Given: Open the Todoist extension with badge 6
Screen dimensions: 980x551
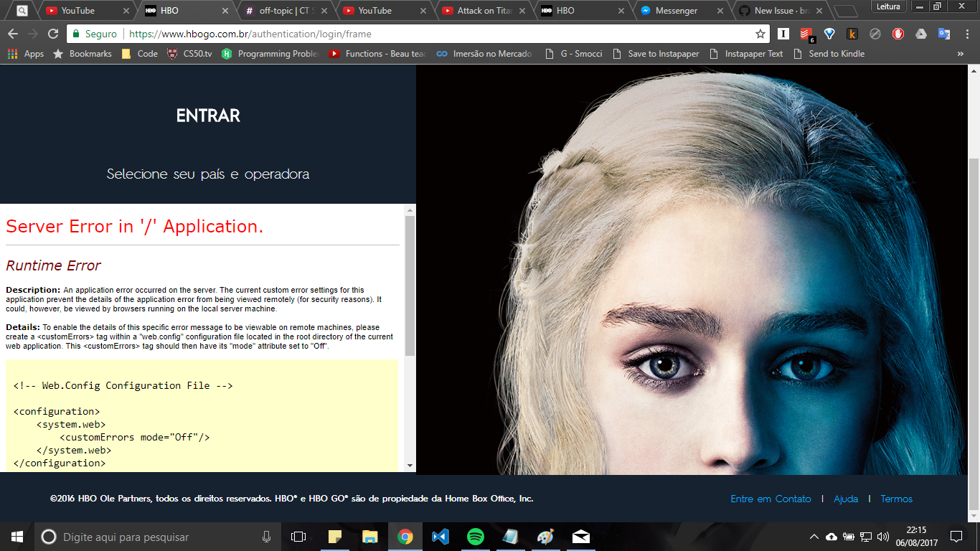Looking at the screenshot, I should coord(806,34).
